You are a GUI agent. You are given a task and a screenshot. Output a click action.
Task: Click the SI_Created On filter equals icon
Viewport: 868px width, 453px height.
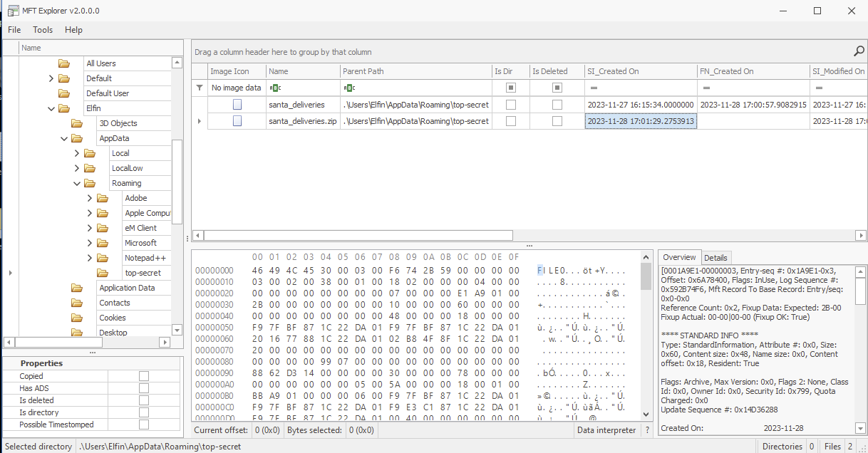pos(592,88)
